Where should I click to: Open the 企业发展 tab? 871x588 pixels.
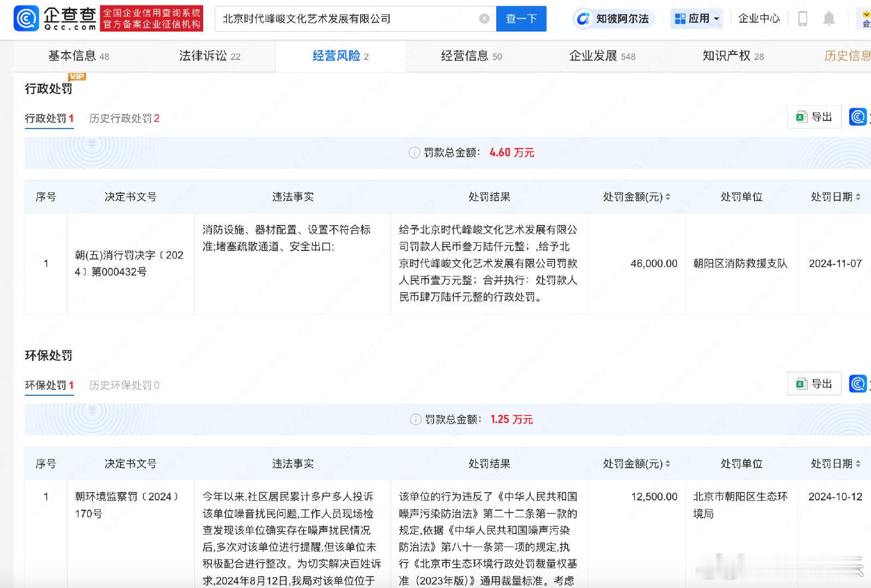[602, 56]
